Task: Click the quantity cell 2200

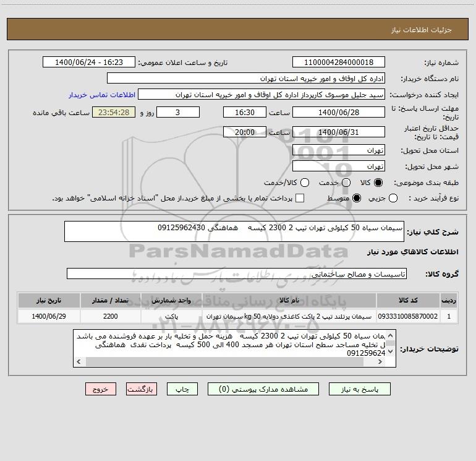Action: 110,316
